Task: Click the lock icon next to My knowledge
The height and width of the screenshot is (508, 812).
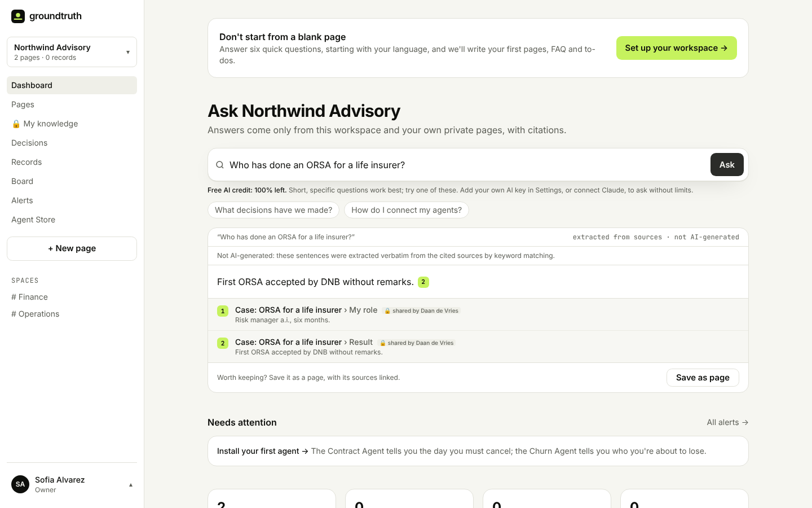Action: [x=16, y=124]
